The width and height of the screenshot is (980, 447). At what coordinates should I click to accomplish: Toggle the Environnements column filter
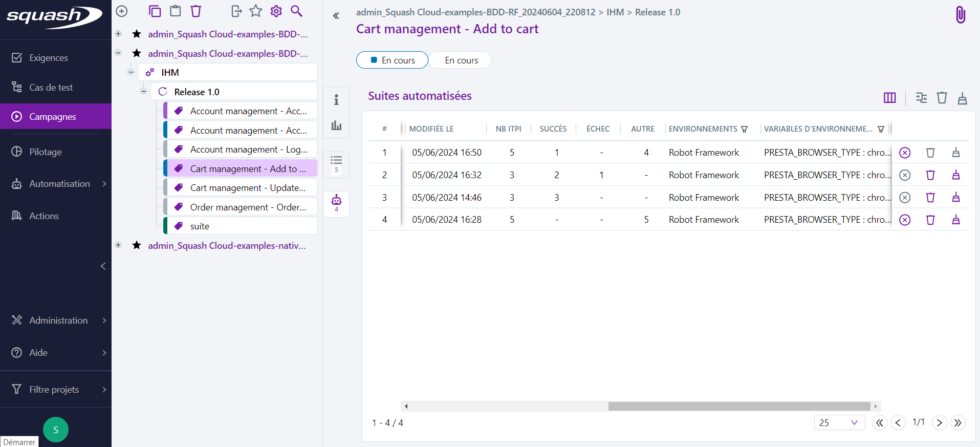(744, 130)
